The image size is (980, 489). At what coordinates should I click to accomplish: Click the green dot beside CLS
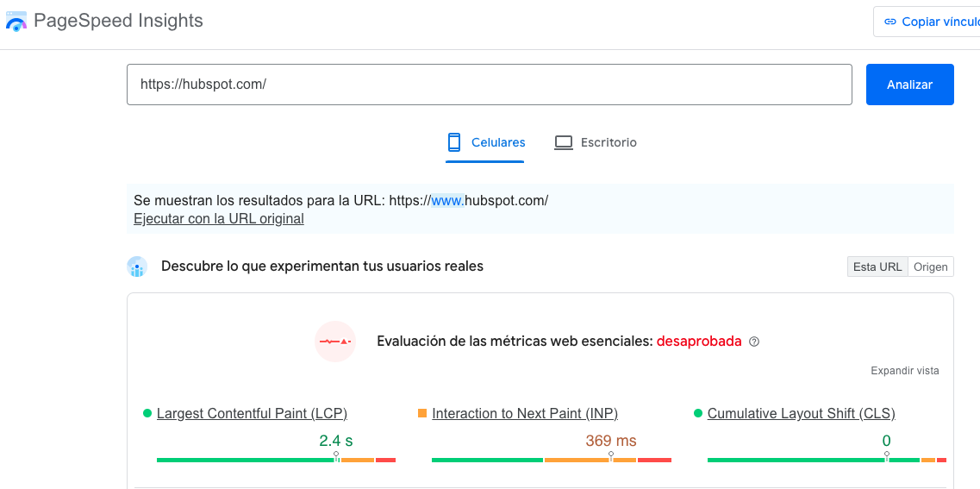(698, 413)
